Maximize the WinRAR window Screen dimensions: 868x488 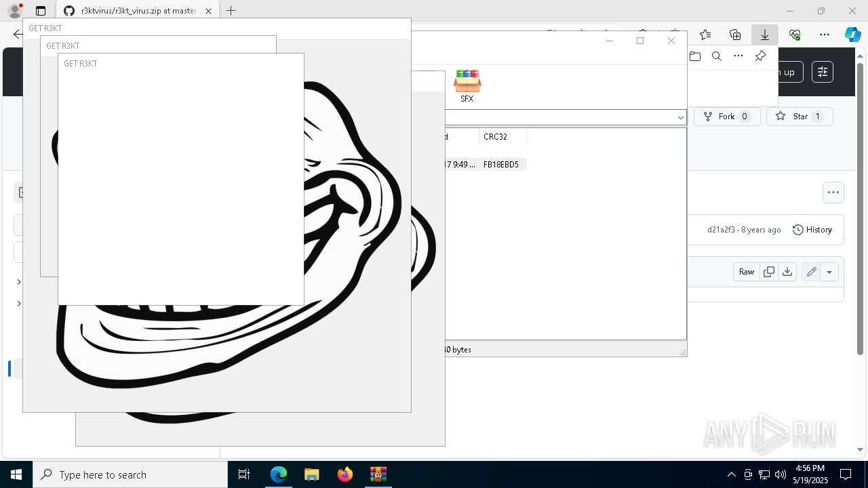point(640,41)
